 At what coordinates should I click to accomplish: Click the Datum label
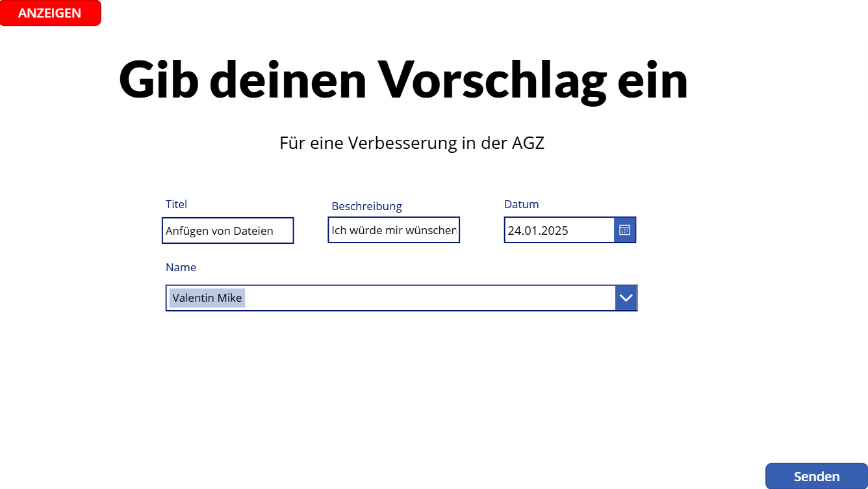(x=522, y=204)
